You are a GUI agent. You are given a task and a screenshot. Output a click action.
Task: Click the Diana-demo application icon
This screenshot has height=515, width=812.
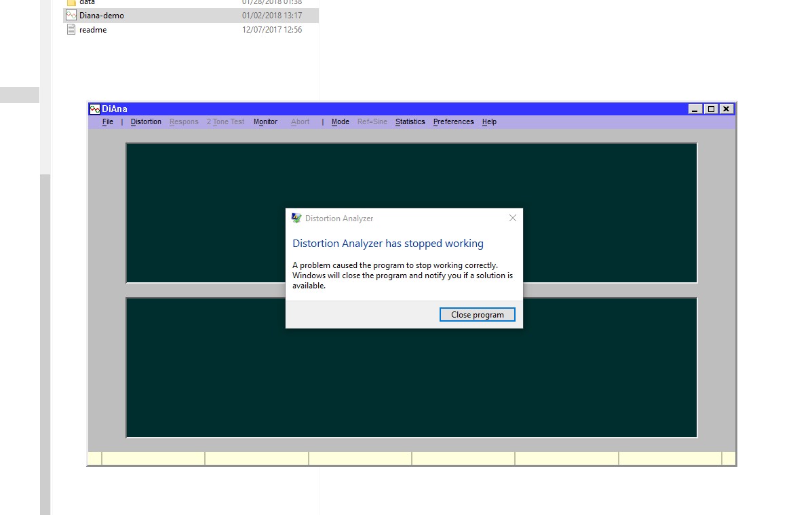pos(71,16)
